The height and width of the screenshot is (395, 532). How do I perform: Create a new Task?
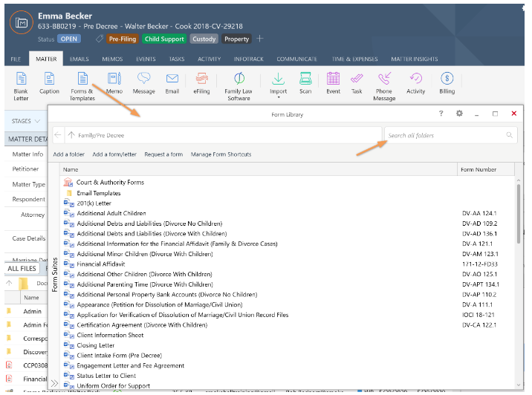[x=357, y=83]
